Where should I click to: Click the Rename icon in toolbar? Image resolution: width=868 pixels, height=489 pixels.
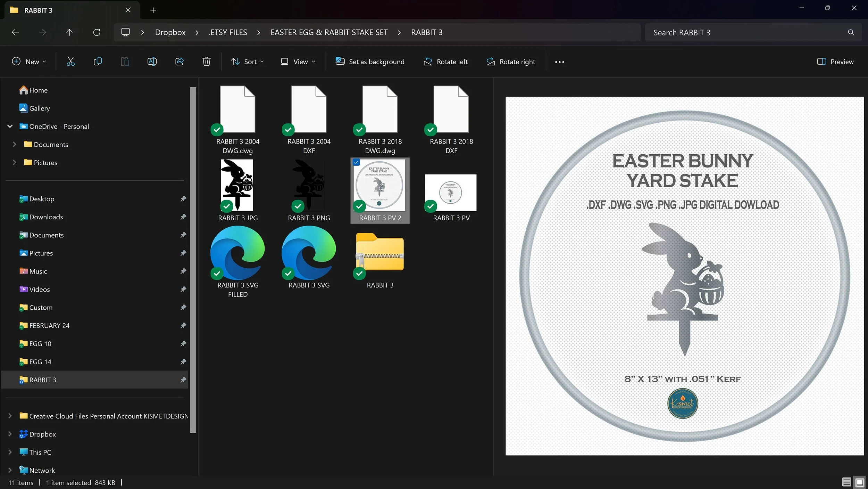tap(152, 62)
